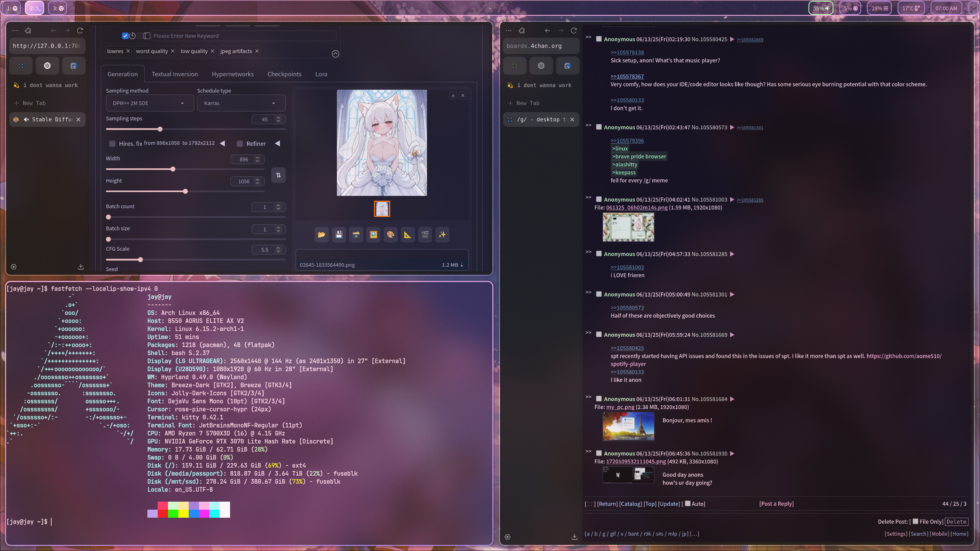980x551 pixels.
Task: Send image to img2img picture frame icon
Action: pos(373,235)
